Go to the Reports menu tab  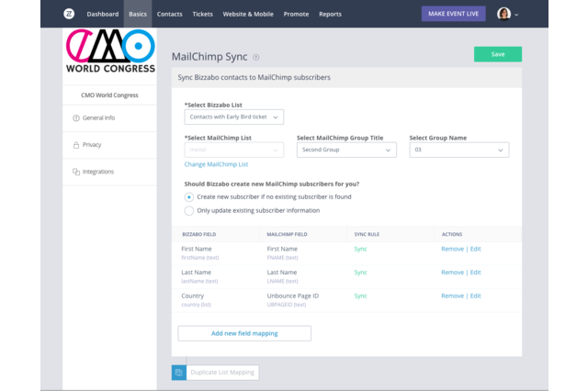click(330, 14)
